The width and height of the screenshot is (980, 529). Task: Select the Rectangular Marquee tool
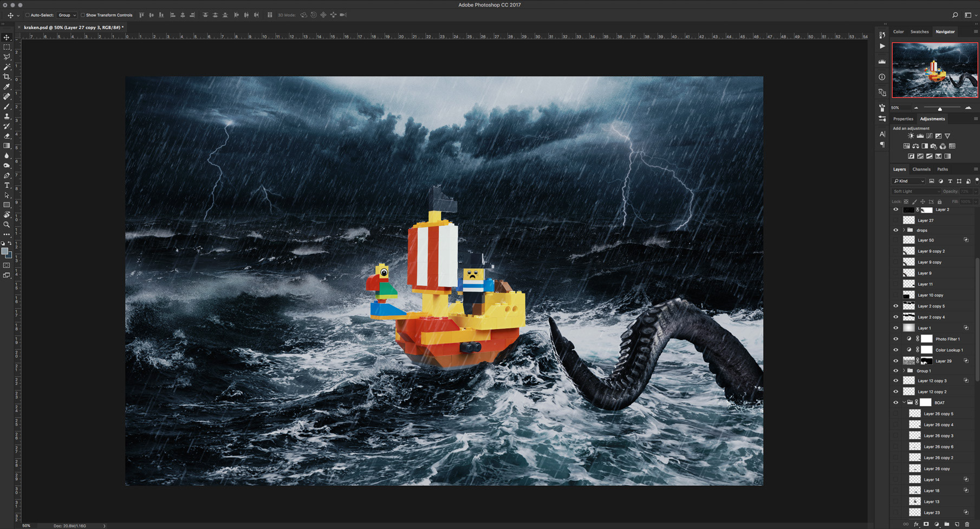click(x=7, y=47)
